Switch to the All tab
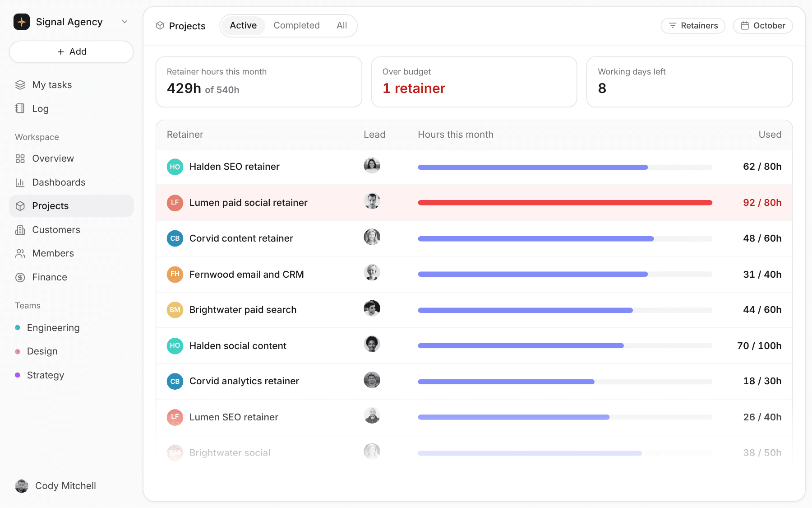 coord(341,26)
